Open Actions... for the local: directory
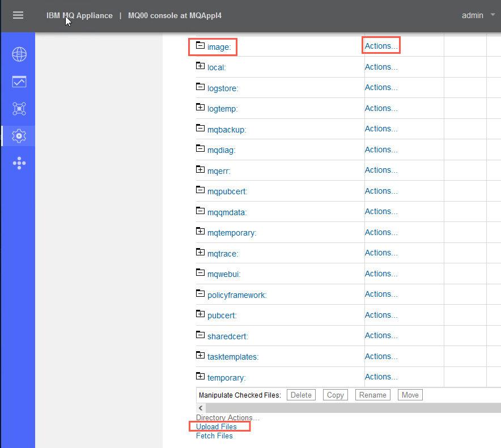Screen dimensions: 501x448 (x=381, y=67)
